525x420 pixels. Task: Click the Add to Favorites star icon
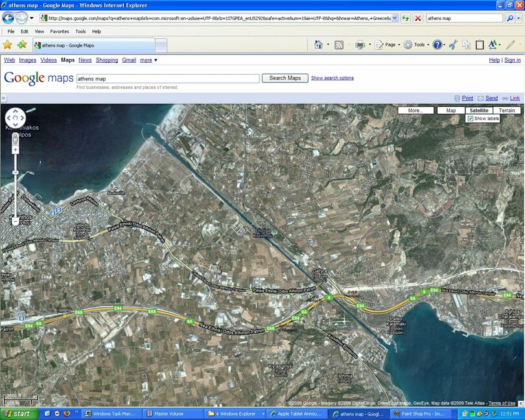pos(22,45)
